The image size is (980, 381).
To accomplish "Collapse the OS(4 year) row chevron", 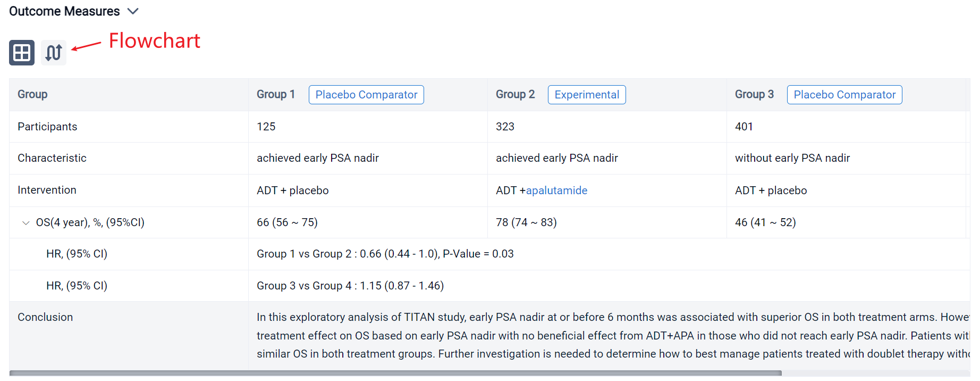I will pos(26,223).
